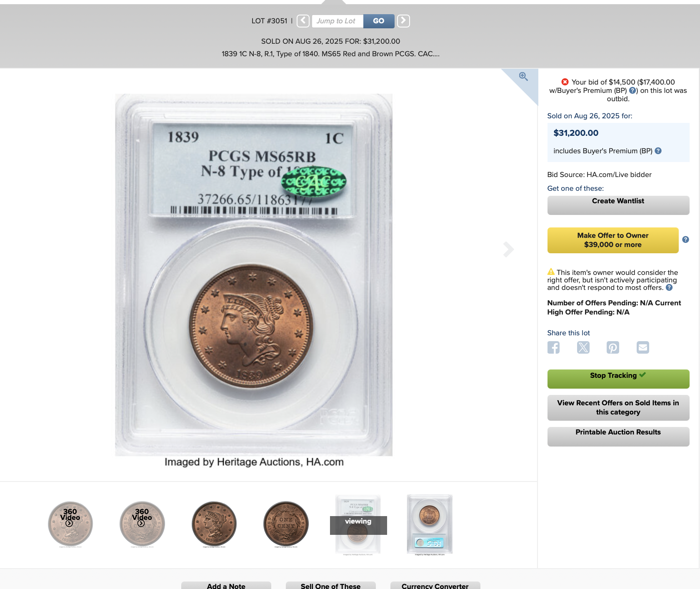Toggle Stop Tracking for this lot
The height and width of the screenshot is (589, 700).
[618, 379]
